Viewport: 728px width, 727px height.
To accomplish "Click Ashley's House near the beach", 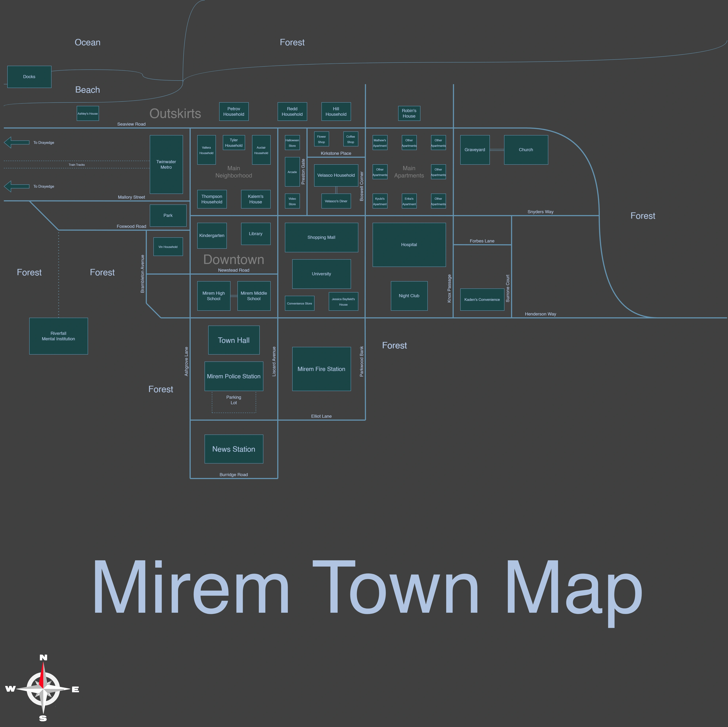I will pyautogui.click(x=88, y=113).
